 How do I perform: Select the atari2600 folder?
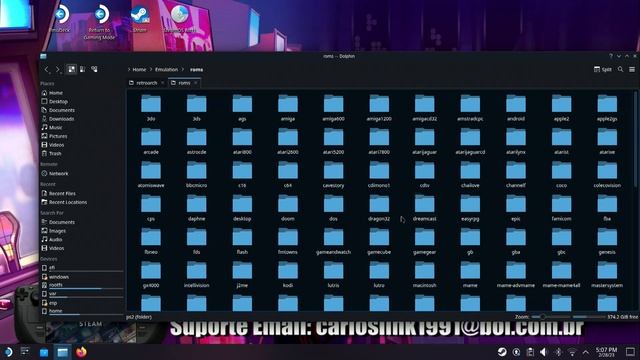click(288, 141)
